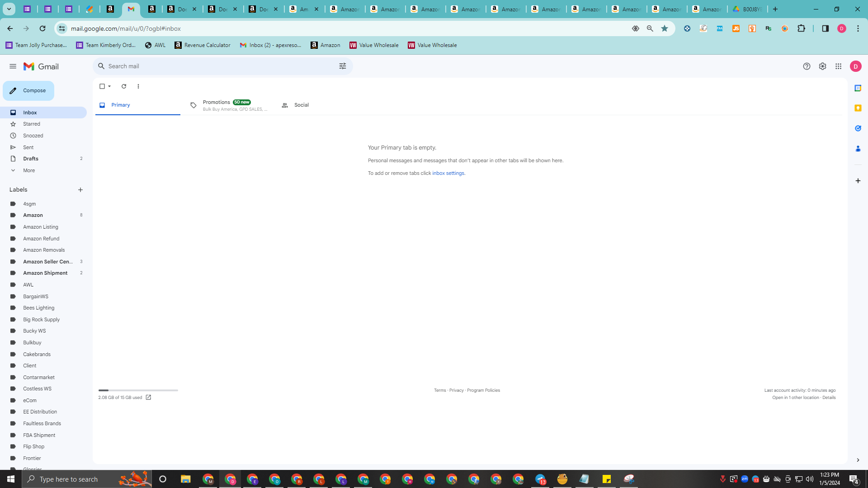Reload the page in the browser

click(42, 28)
